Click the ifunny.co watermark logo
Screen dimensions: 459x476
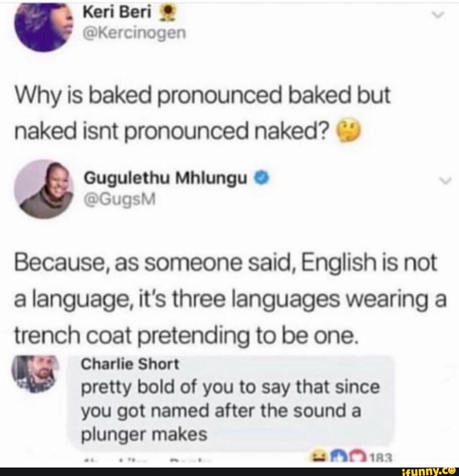(429, 471)
